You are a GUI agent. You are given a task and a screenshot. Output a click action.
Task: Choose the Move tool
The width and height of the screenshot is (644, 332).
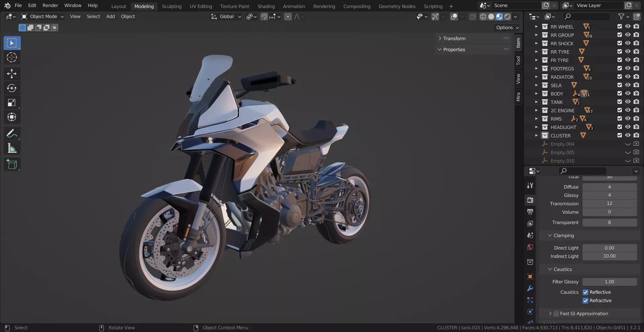[x=12, y=74]
